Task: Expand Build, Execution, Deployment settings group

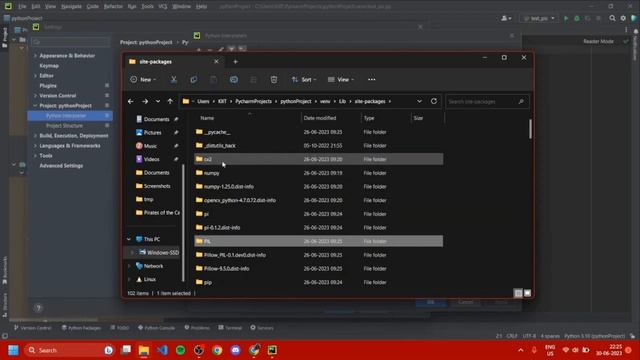Action: (35, 136)
